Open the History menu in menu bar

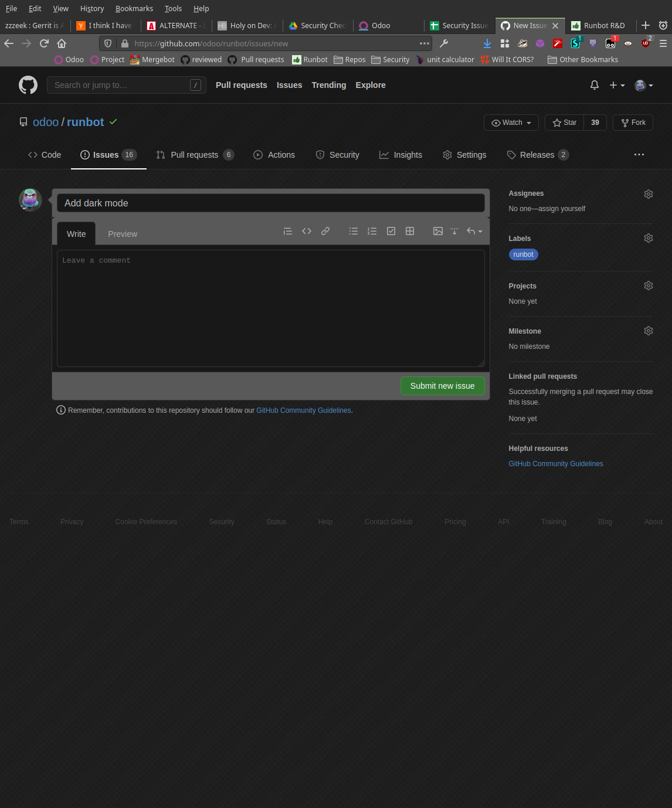coord(92,8)
